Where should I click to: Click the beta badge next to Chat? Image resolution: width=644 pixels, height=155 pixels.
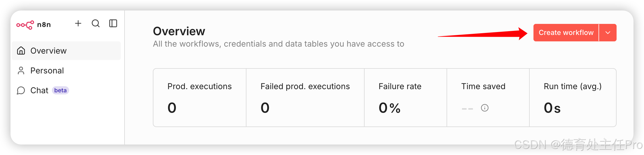click(60, 91)
